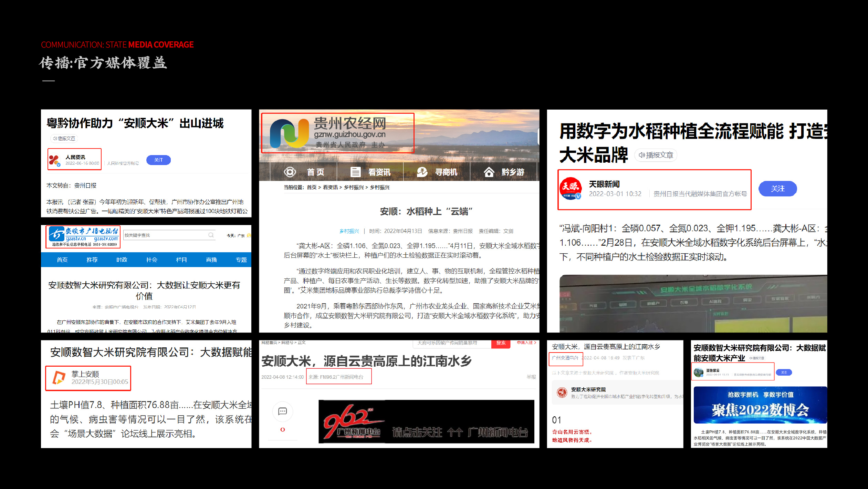Click the 播报文章 audio button under 大米品牌 headline
The image size is (868, 489).
(x=656, y=155)
